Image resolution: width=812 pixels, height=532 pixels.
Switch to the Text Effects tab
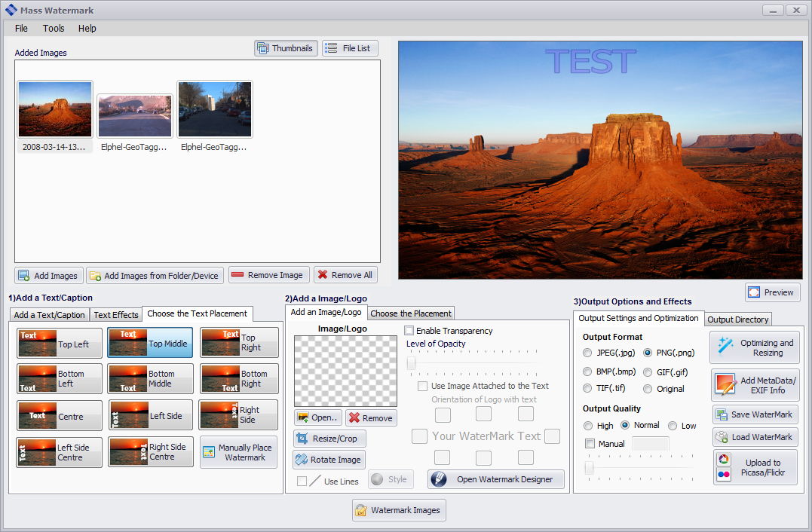pyautogui.click(x=115, y=315)
